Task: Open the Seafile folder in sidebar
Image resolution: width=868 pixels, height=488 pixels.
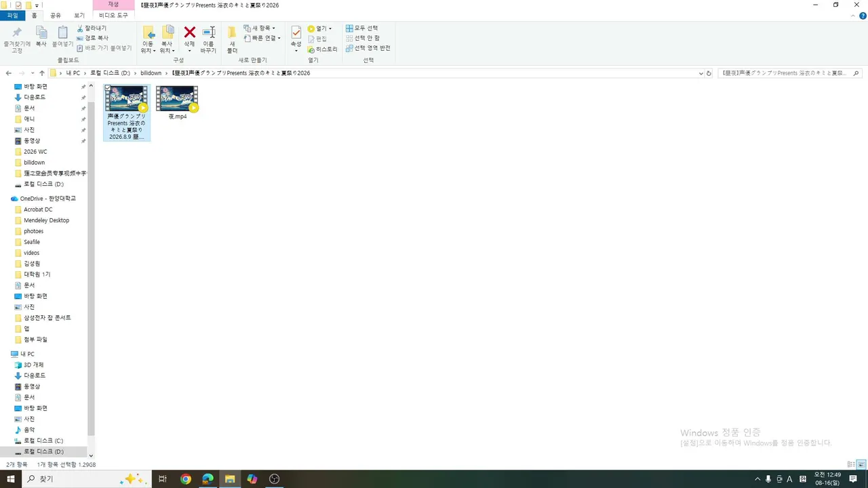Action: 32,242
